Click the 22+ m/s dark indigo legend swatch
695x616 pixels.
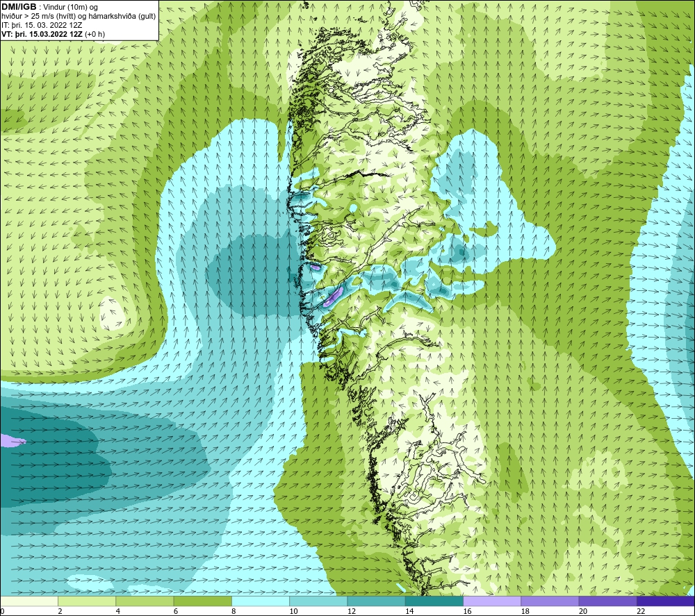(666, 601)
